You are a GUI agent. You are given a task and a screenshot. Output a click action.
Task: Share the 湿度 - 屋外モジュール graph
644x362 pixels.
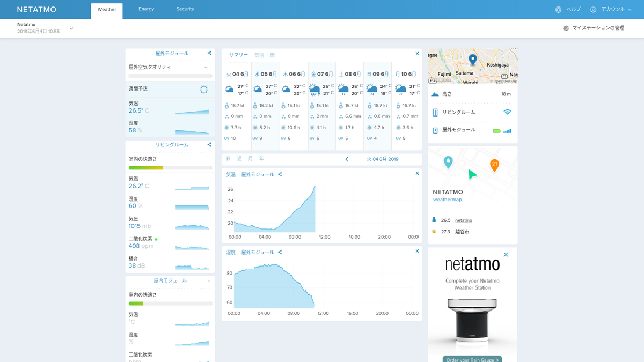click(x=280, y=252)
